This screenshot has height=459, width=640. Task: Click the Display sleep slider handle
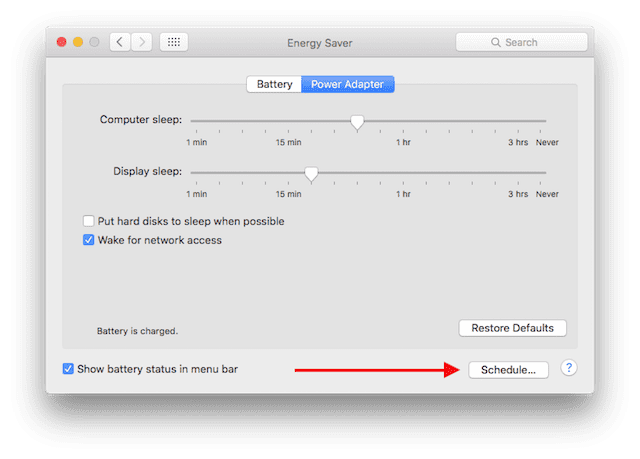[311, 174]
